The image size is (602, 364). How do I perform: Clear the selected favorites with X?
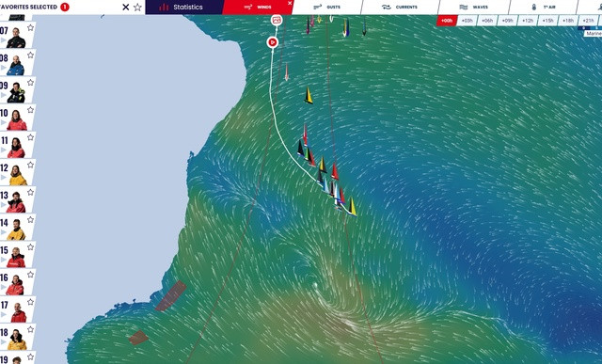pyautogui.click(x=125, y=7)
